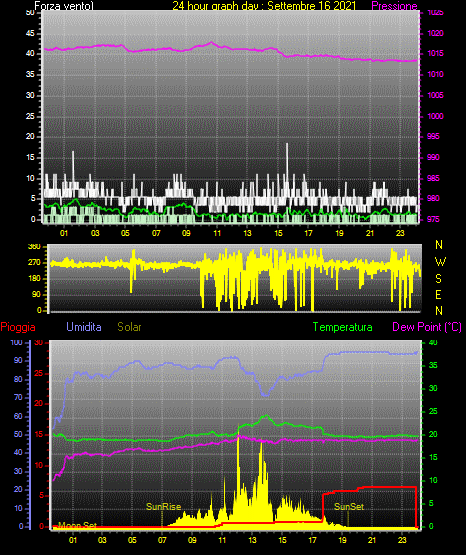Select 975 on the pressure axis

pos(433,219)
